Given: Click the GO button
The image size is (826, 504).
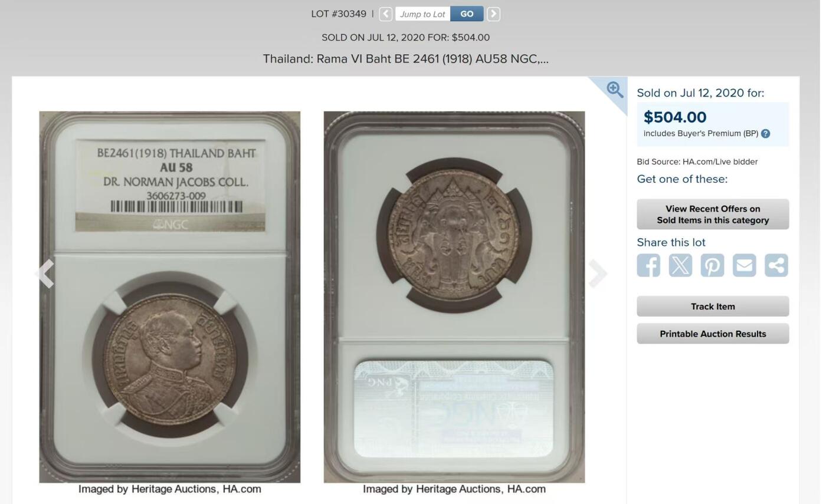Looking at the screenshot, I should click(467, 14).
